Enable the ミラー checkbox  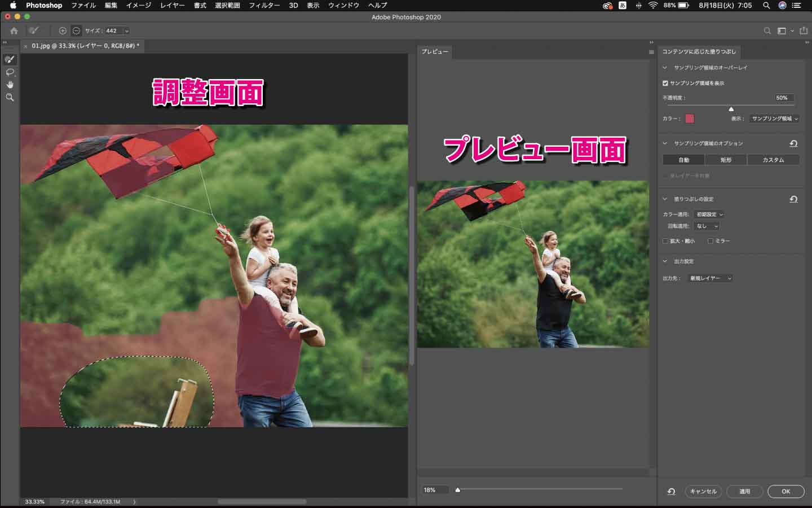(x=709, y=241)
